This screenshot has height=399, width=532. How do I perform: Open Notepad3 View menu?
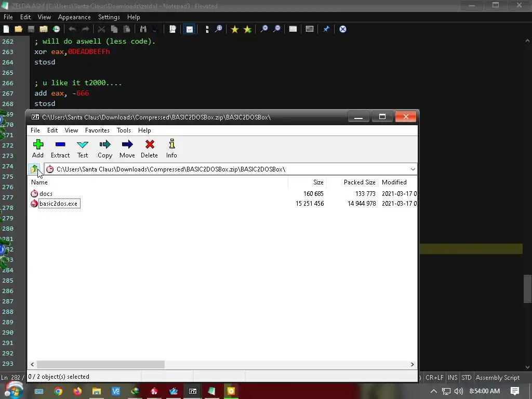tap(45, 17)
